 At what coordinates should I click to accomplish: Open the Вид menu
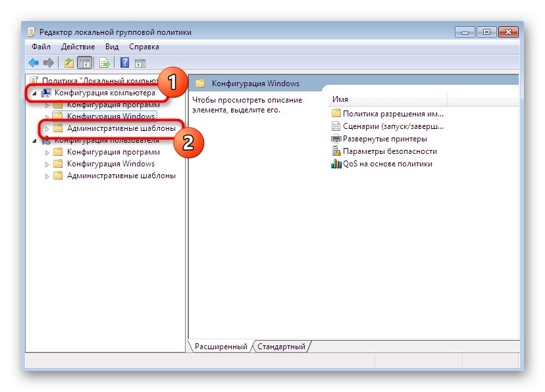pyautogui.click(x=111, y=46)
